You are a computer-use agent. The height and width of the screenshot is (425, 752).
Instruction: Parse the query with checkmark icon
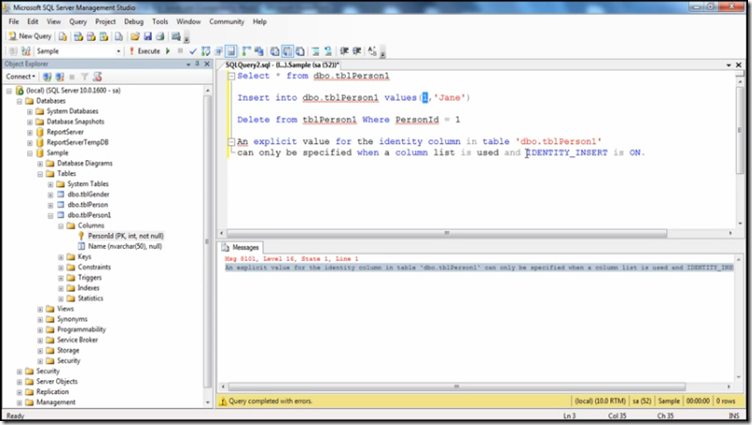(x=193, y=51)
